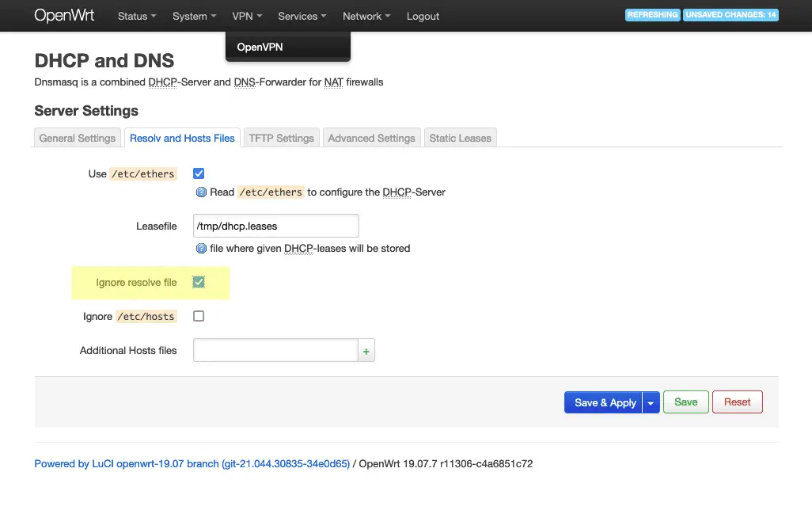Screen dimensions: 812x514
Task: Open the Static Leases tab
Action: pos(460,138)
